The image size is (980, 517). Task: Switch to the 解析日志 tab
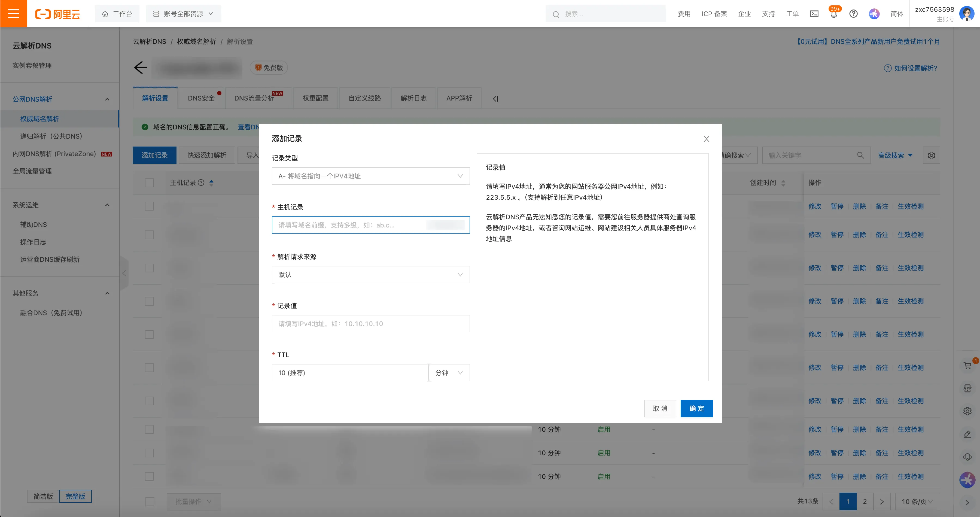click(x=413, y=98)
